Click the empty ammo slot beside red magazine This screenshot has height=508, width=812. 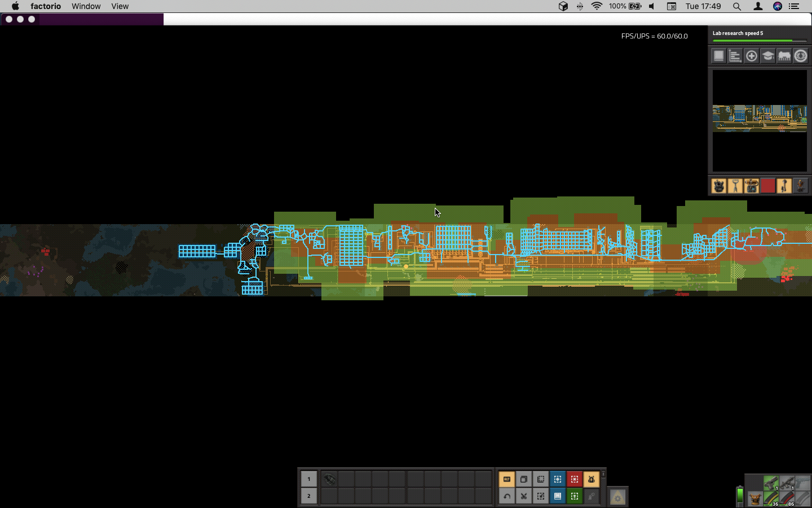pyautogui.click(x=802, y=499)
